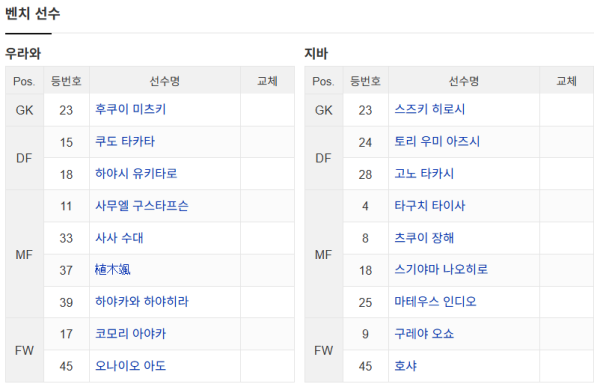Select number 39 beside 하야카와 하야히라
Viewport: 600px width, 387px height.
tap(66, 302)
